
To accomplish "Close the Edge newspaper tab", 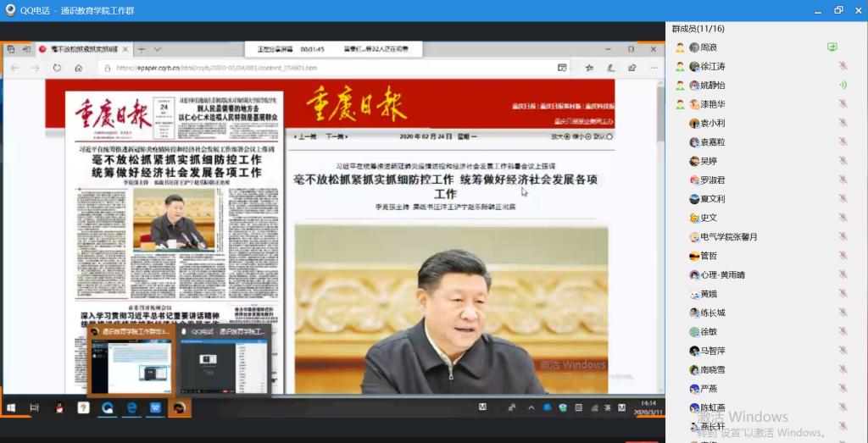I will coord(125,49).
